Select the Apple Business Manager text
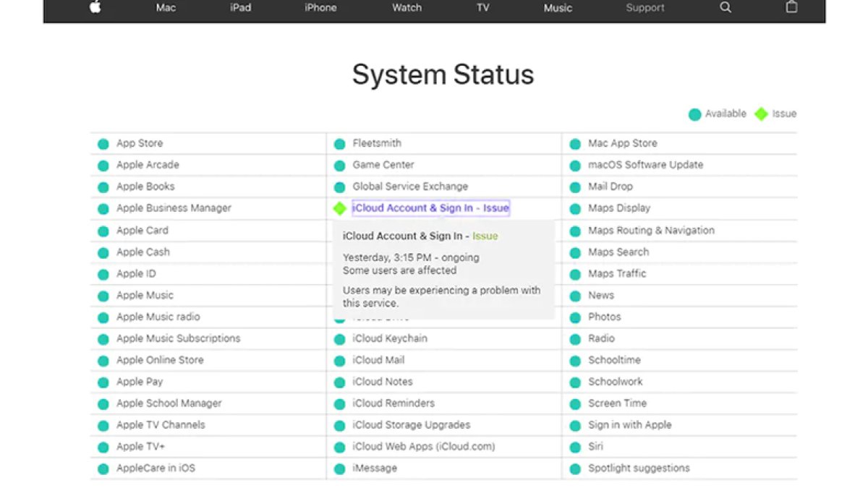 (174, 208)
